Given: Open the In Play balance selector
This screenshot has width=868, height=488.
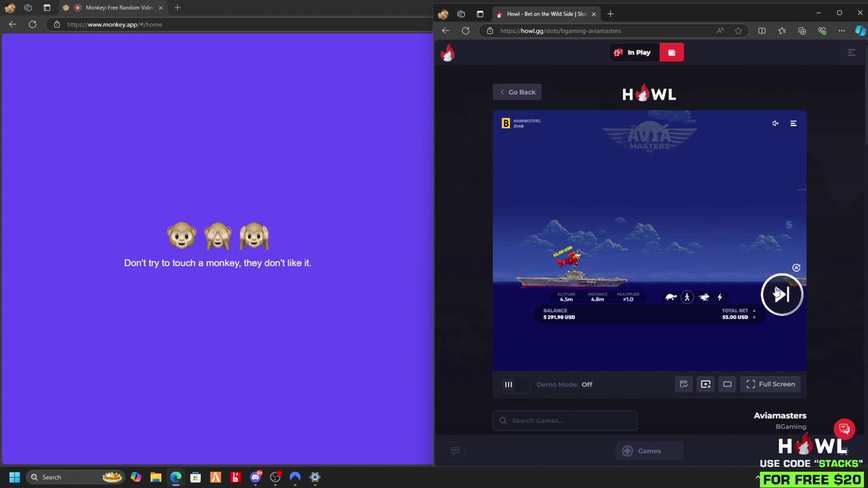Looking at the screenshot, I should tap(633, 52).
